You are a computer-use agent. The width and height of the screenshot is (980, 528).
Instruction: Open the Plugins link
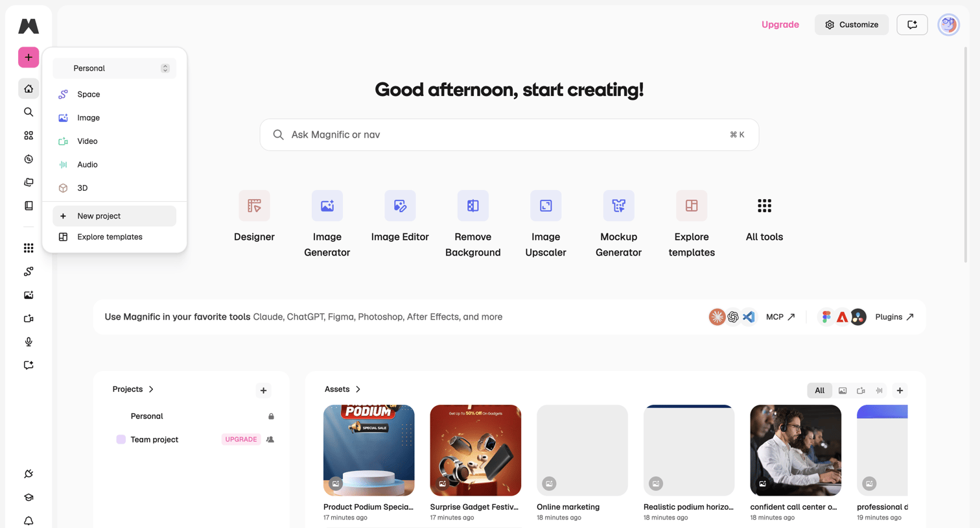pyautogui.click(x=894, y=317)
